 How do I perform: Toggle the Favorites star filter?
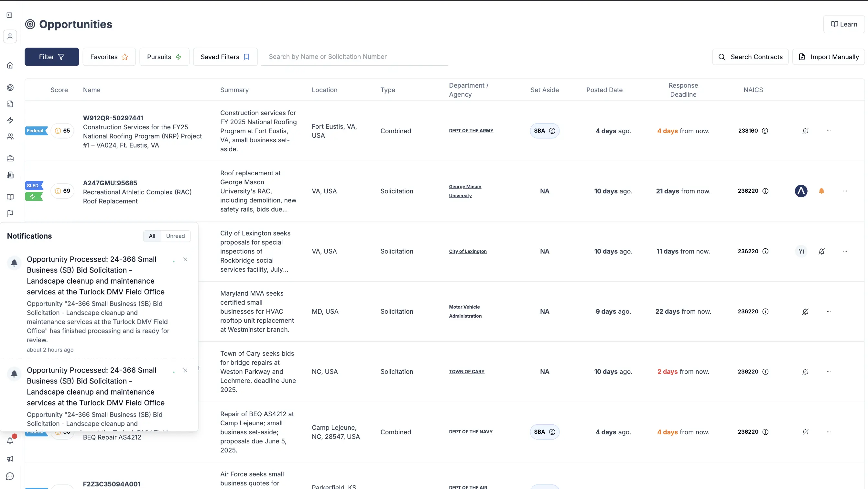pyautogui.click(x=109, y=57)
